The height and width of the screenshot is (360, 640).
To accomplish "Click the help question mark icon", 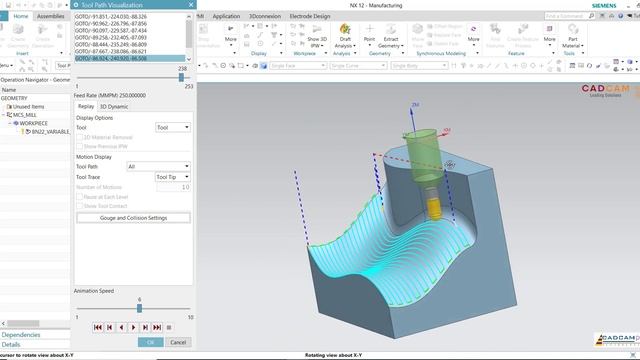I will pyautogui.click(x=620, y=16).
